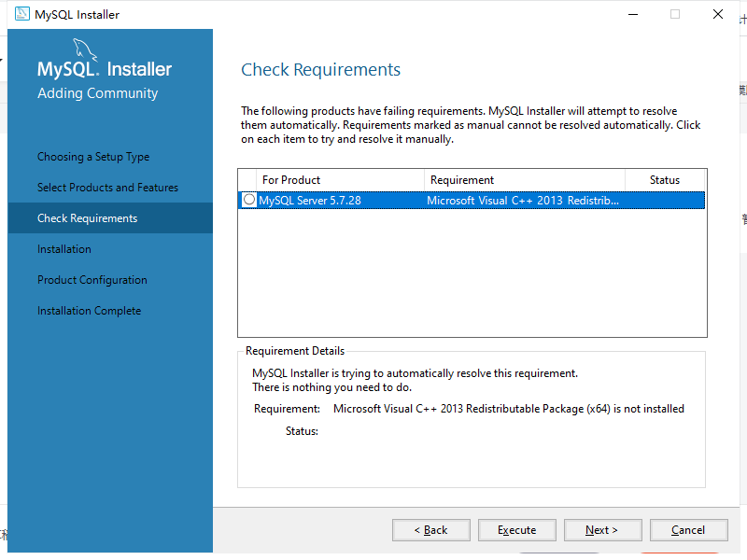Click the 'Status' column header
This screenshot has width=747, height=560.
point(664,179)
